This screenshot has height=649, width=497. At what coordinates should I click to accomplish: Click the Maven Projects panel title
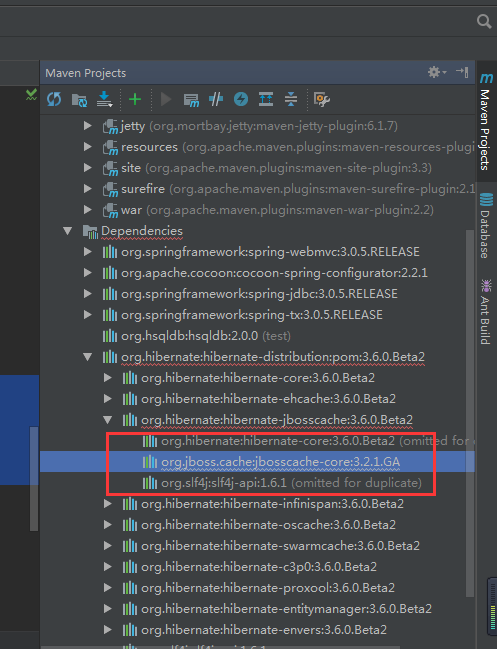pos(86,73)
